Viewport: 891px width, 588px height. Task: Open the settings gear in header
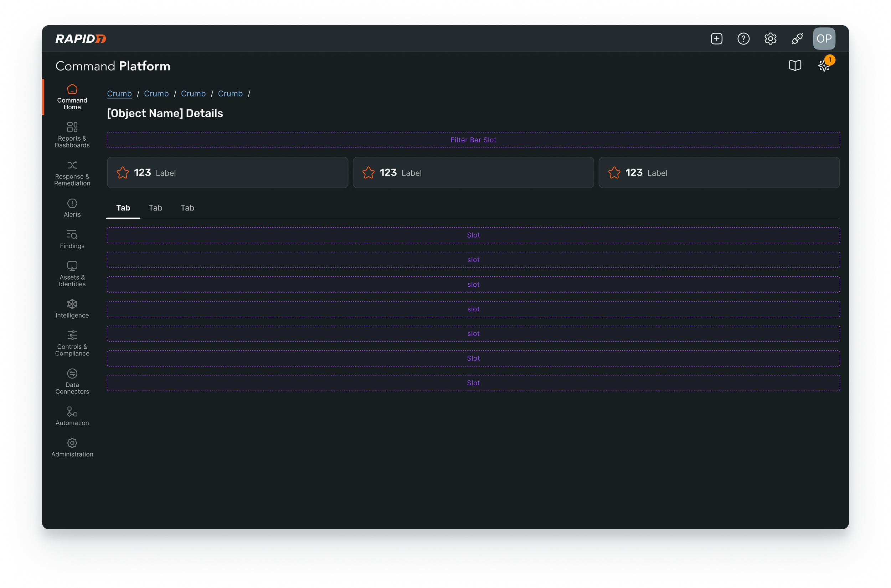point(770,38)
